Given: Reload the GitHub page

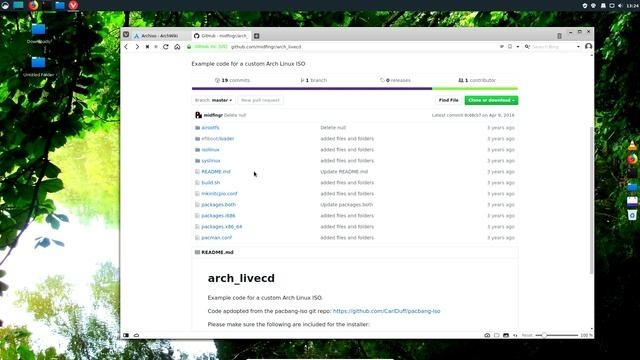Looking at the screenshot, I should 166,47.
